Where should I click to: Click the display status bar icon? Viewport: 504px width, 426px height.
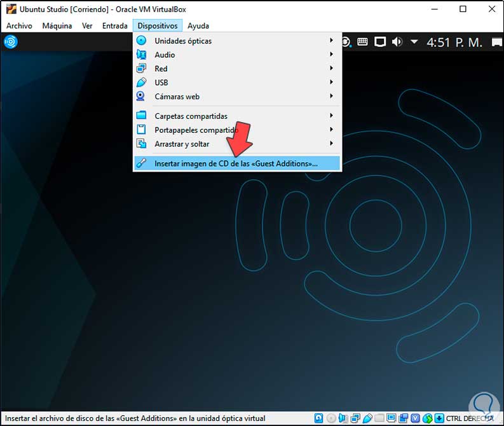click(391, 418)
